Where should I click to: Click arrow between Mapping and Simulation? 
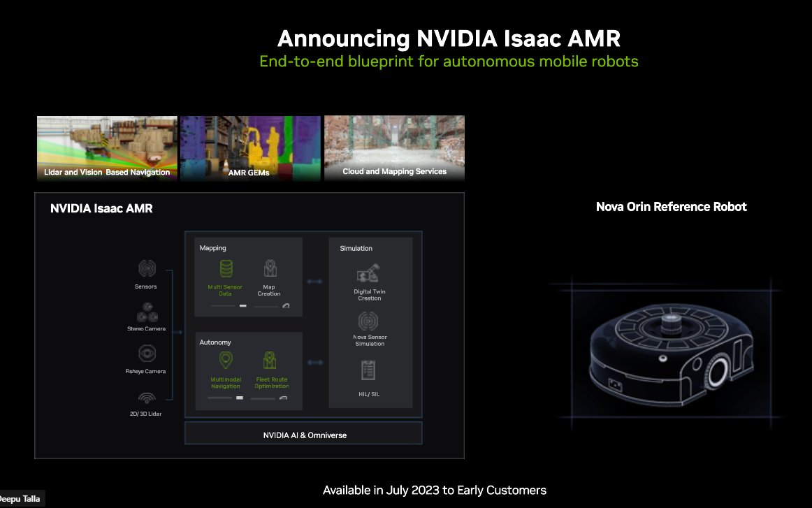pyautogui.click(x=315, y=282)
